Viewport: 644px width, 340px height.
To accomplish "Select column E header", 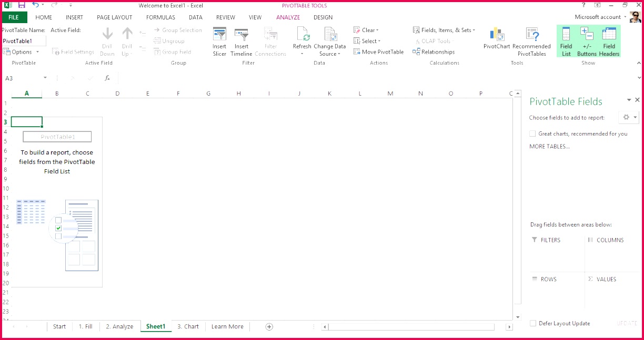I will (x=148, y=94).
